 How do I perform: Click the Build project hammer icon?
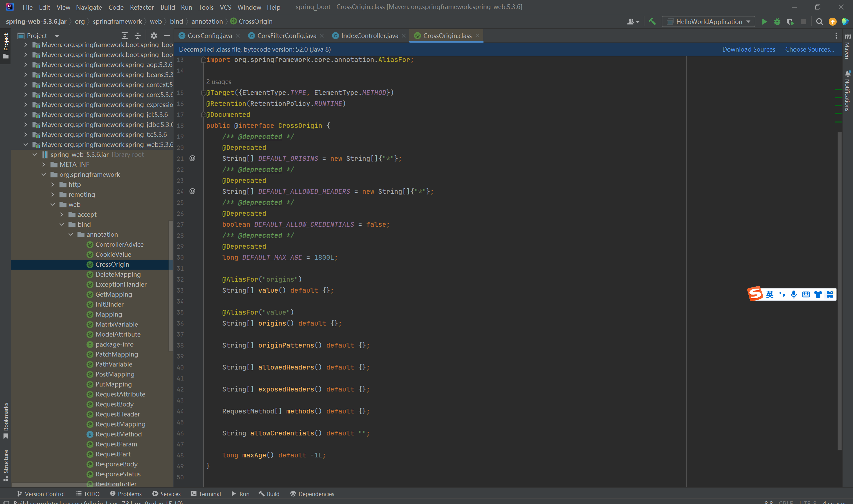click(652, 22)
